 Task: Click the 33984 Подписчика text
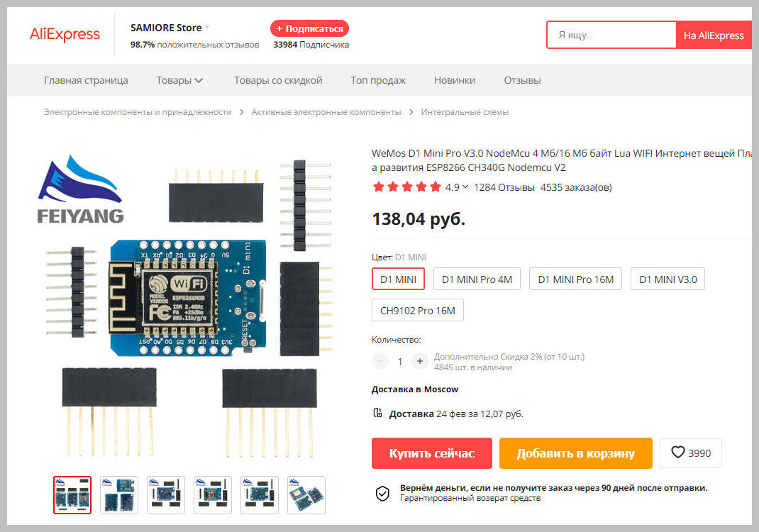[x=311, y=45]
